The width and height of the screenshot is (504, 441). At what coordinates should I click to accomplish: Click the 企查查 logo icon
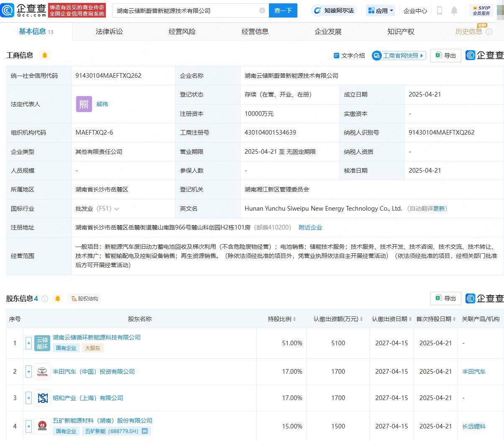pos(9,10)
